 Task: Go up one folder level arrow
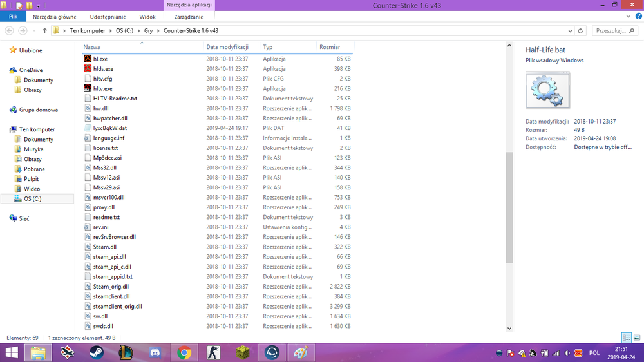(x=45, y=31)
